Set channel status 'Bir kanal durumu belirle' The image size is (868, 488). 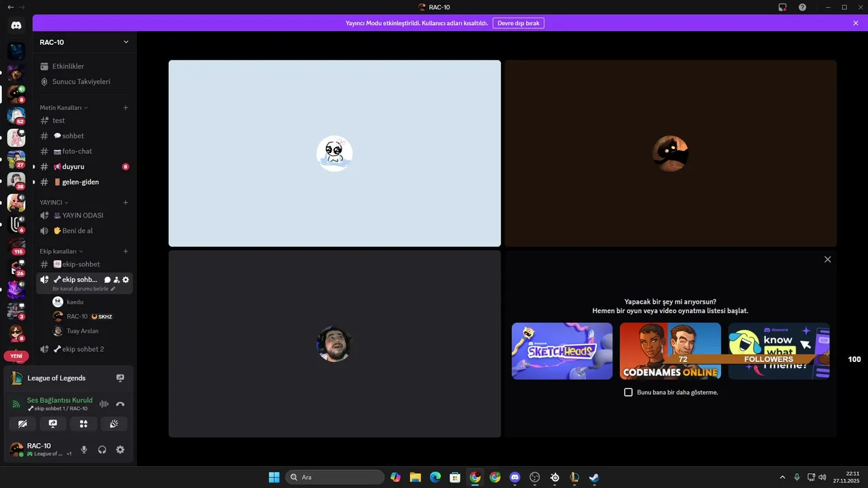coord(84,289)
